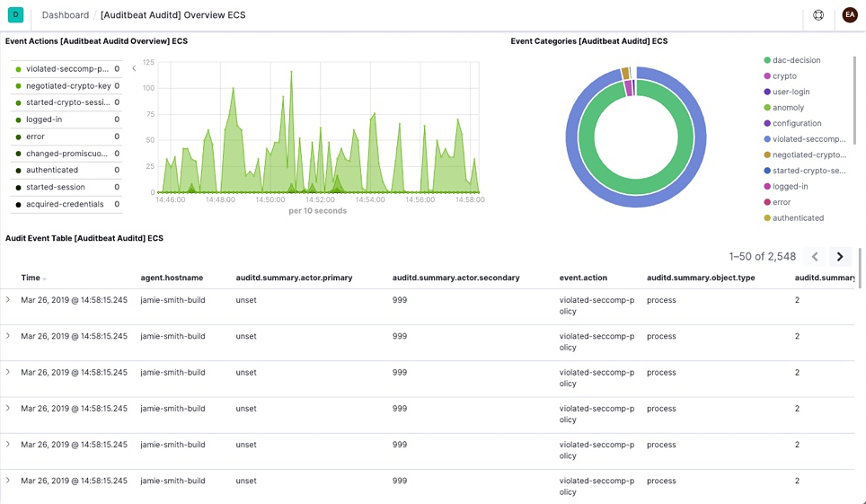866x504 pixels.
Task: Expand the first audit event row
Action: [8, 299]
